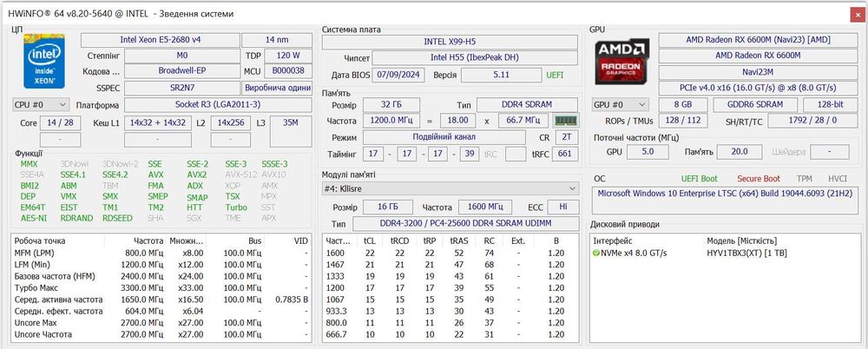Viewport: 868px width, 349px height.
Task: Click the BIOS version 5.11 field
Action: 501,75
